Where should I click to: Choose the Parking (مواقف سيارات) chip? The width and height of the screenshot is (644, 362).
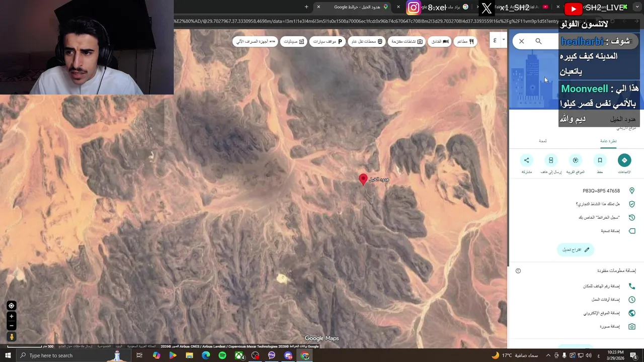pyautogui.click(x=327, y=41)
